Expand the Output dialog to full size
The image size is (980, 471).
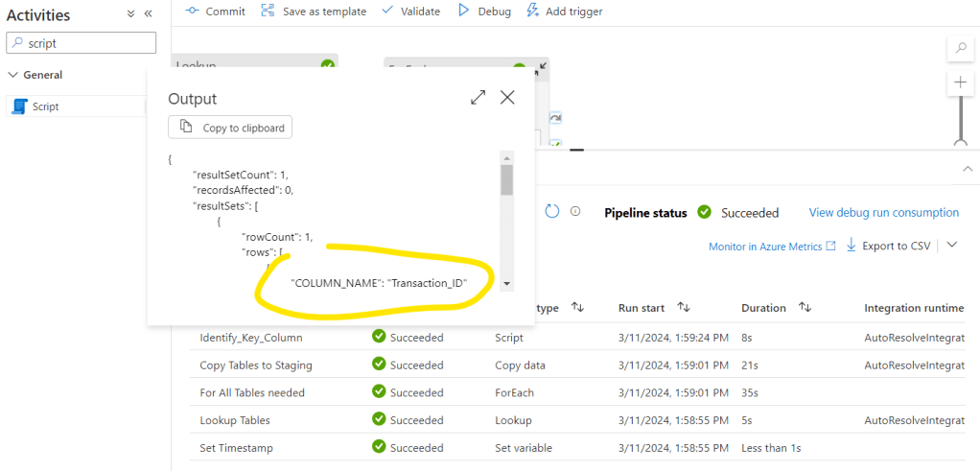[478, 97]
